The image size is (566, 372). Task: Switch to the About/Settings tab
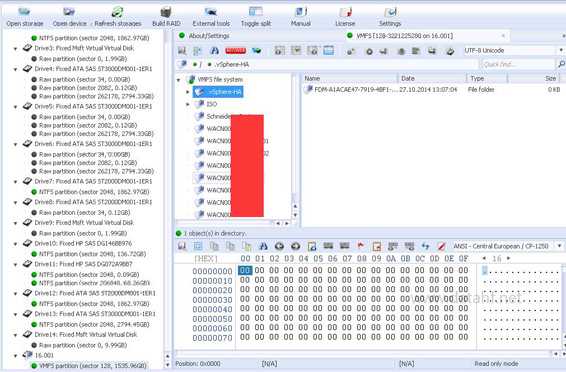coord(209,36)
